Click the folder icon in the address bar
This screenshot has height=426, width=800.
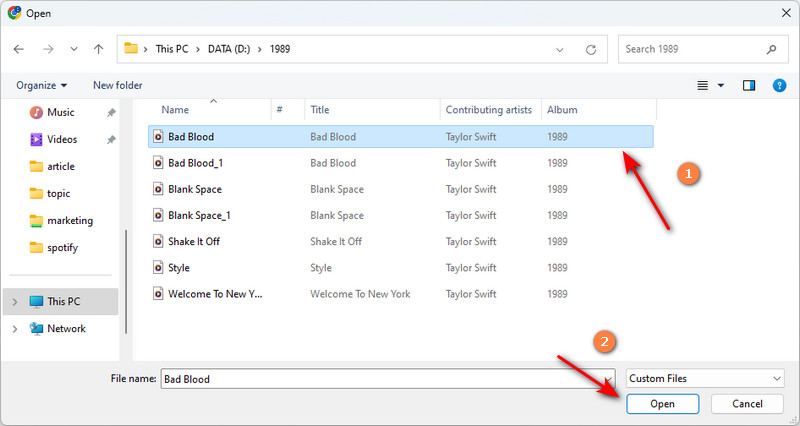(131, 48)
